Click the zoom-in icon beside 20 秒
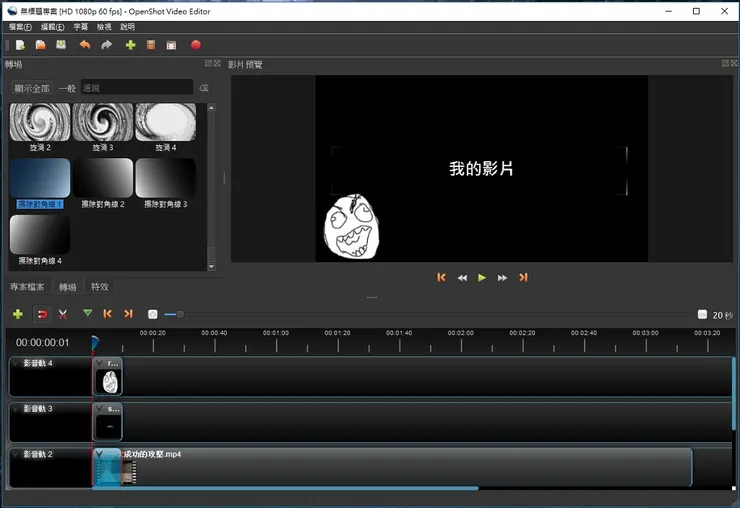740x508 pixels. (x=702, y=314)
